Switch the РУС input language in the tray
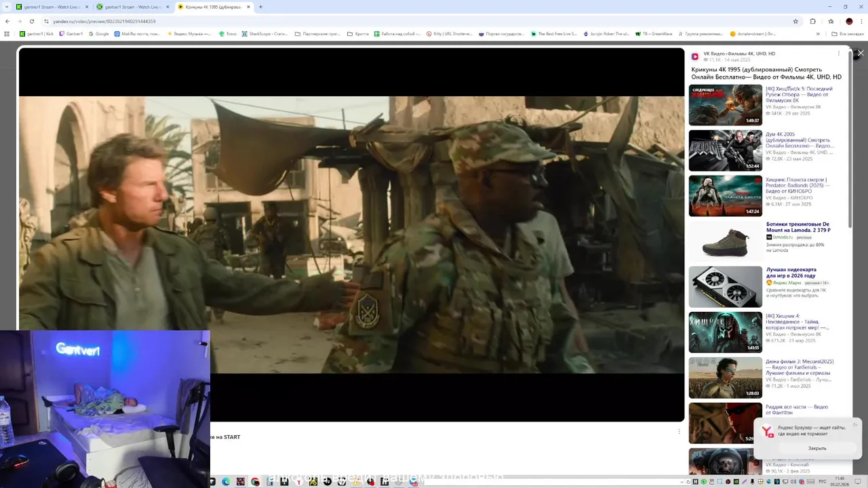Screen dimensions: 868x488 (x=822, y=482)
